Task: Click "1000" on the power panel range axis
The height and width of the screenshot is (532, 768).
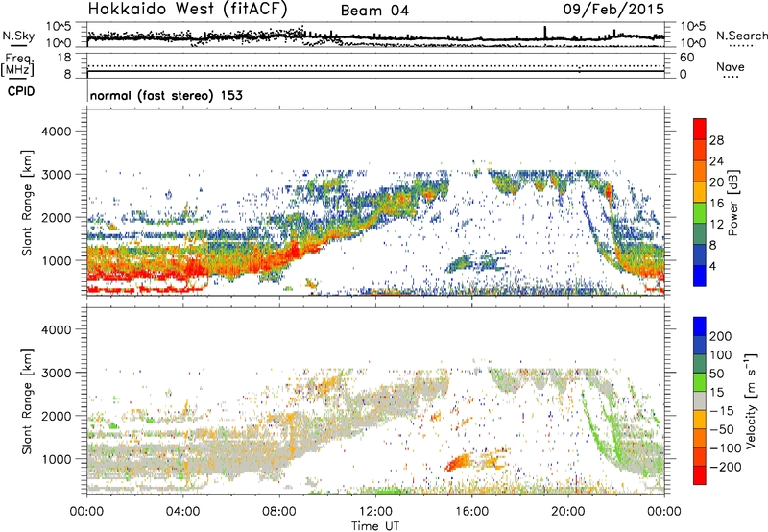Action: 57,260
